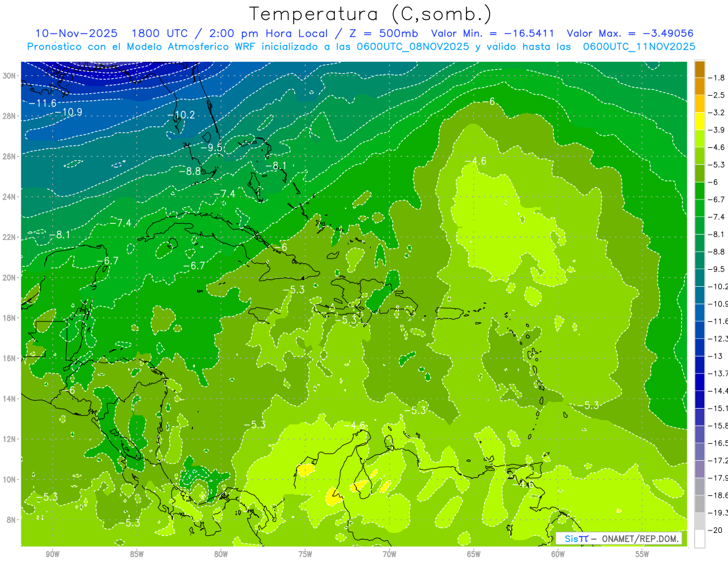Click the "Temperatura (C,somb.)" title
728x562 pixels.
(x=371, y=14)
